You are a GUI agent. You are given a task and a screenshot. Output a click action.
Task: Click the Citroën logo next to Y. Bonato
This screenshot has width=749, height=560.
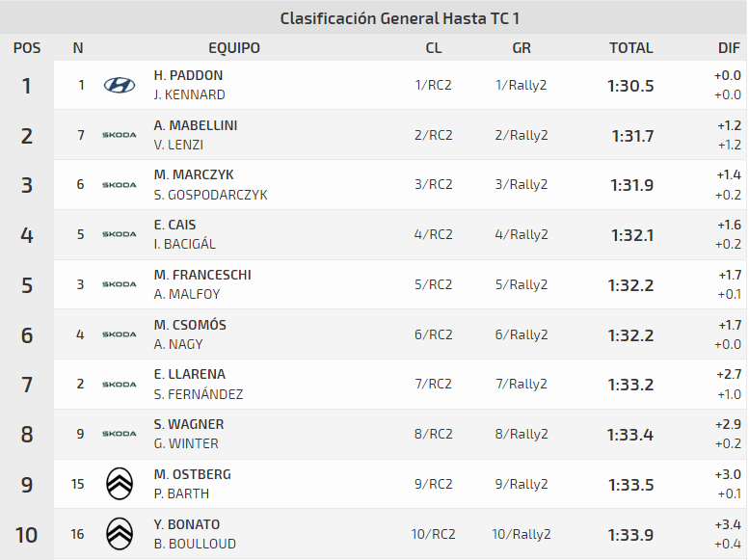point(120,533)
